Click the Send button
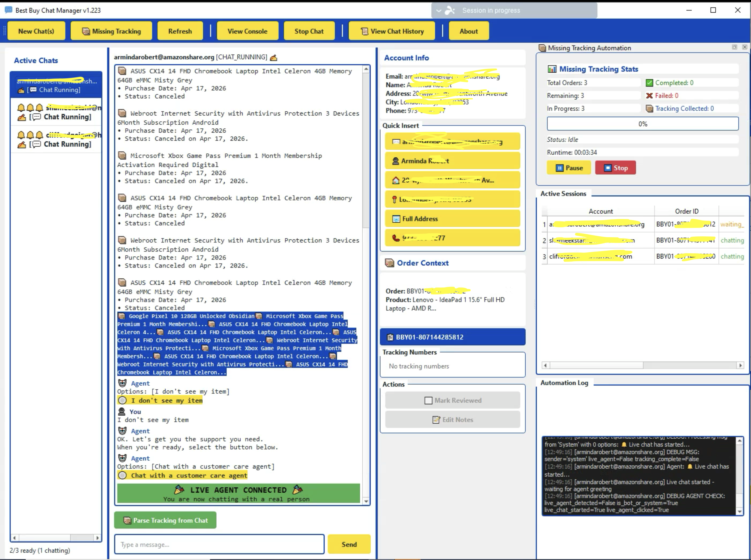Viewport: 751px width, 560px height. [x=349, y=544]
